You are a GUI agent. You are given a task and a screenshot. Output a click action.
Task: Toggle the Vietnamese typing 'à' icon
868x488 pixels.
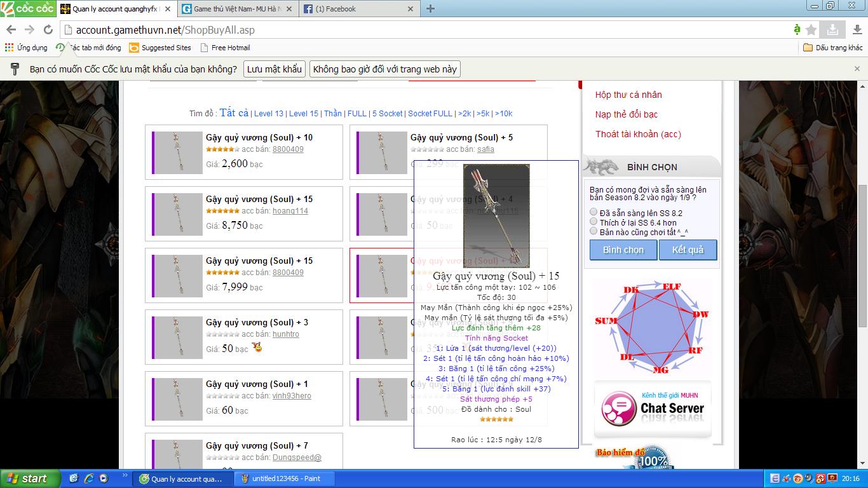pos(797,30)
